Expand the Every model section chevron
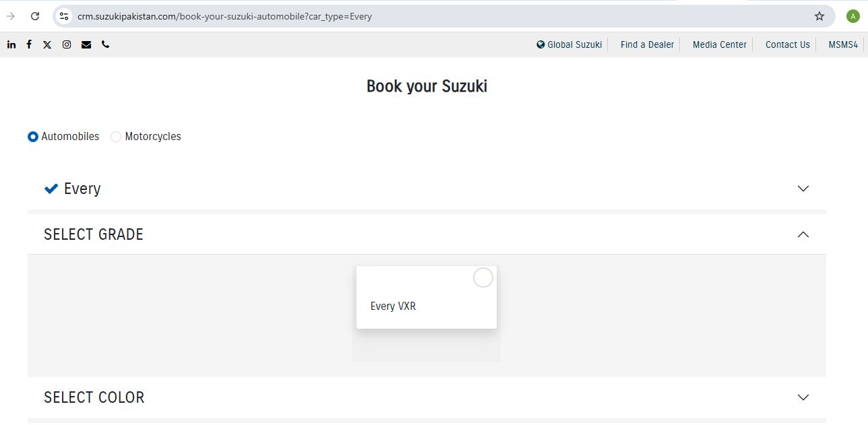868x425 pixels. pyautogui.click(x=803, y=189)
